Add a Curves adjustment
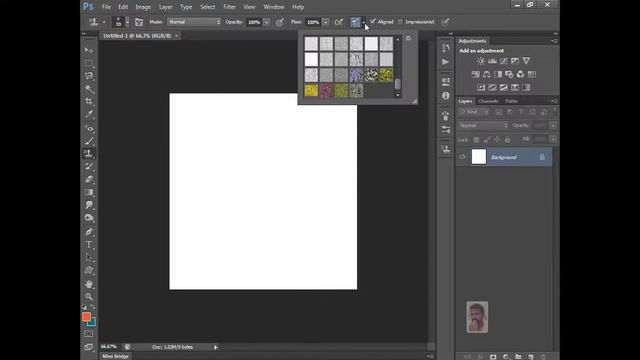This screenshot has height=360, width=640. click(504, 61)
